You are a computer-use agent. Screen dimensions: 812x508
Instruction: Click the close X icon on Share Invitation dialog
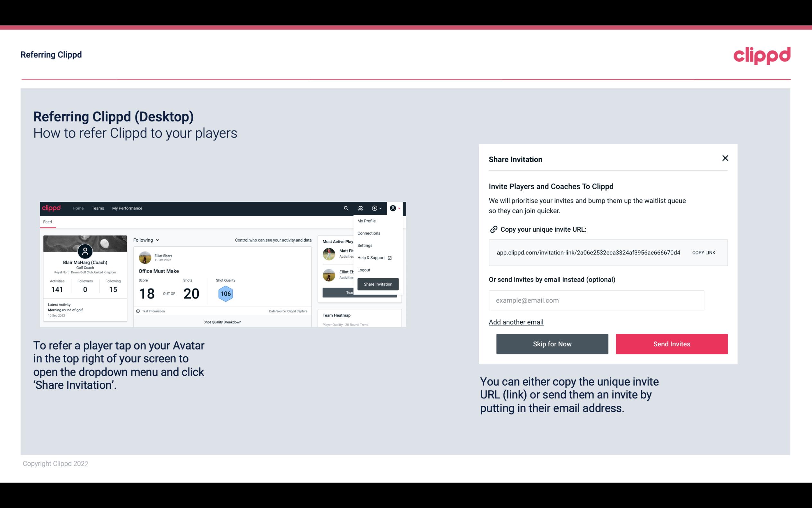coord(725,158)
